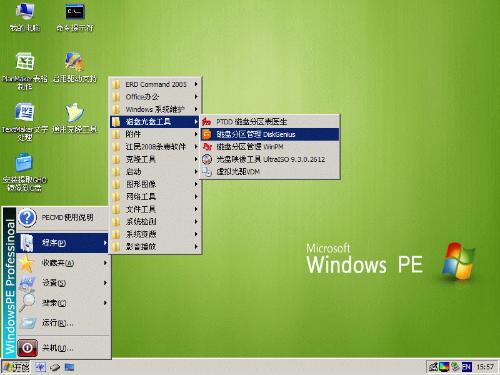500x375 pixels.
Task: Click the EN language indicator in tray
Action: point(467,367)
